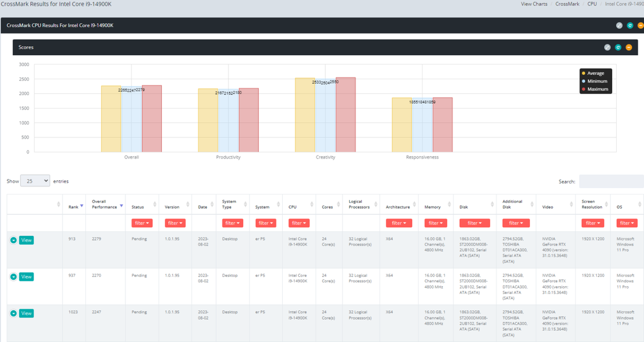Sort table by Logical Processors column
Image resolution: width=644 pixels, height=342 pixels.
[361, 205]
